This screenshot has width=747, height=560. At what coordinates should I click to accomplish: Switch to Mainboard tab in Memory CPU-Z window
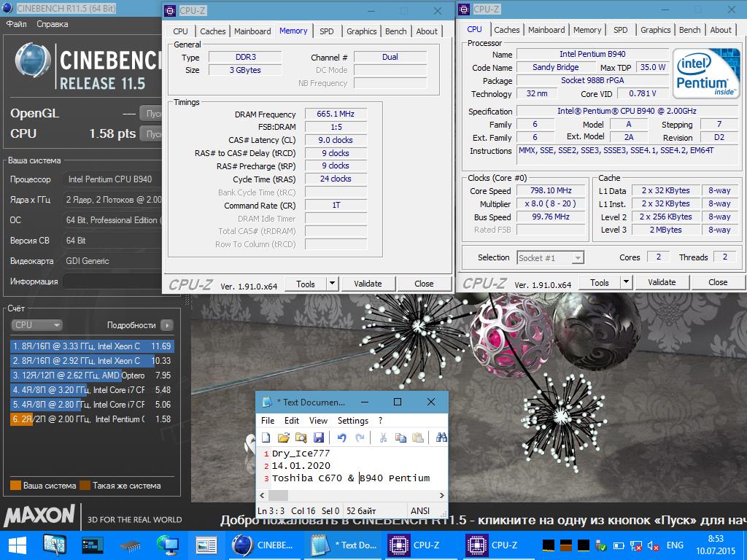252,31
